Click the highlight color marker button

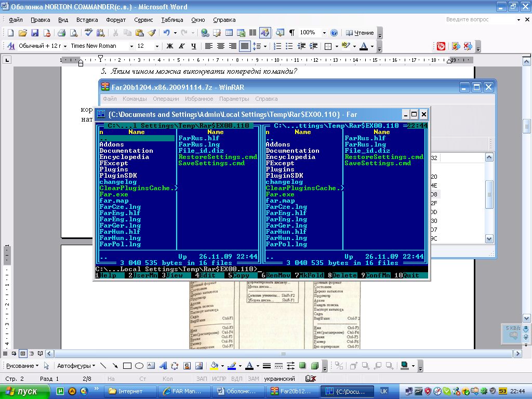(345, 46)
